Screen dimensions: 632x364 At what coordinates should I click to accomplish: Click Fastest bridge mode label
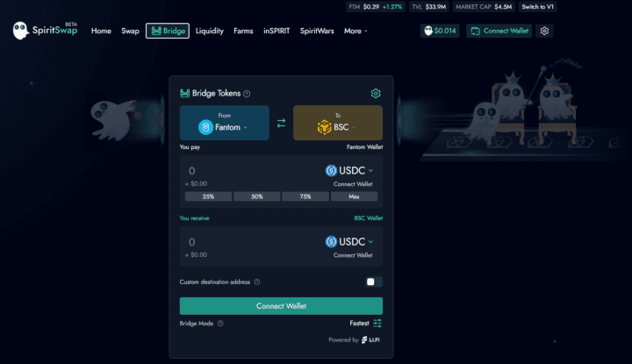coord(359,324)
